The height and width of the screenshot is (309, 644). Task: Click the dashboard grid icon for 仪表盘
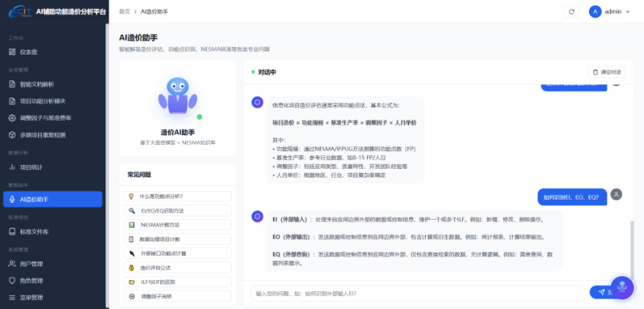pyautogui.click(x=12, y=52)
